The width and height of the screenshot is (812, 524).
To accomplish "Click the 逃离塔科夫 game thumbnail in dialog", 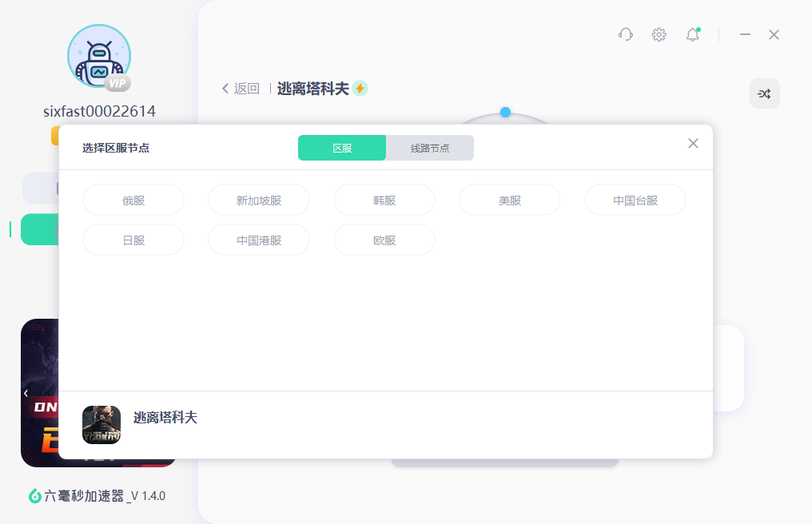I will click(101, 425).
